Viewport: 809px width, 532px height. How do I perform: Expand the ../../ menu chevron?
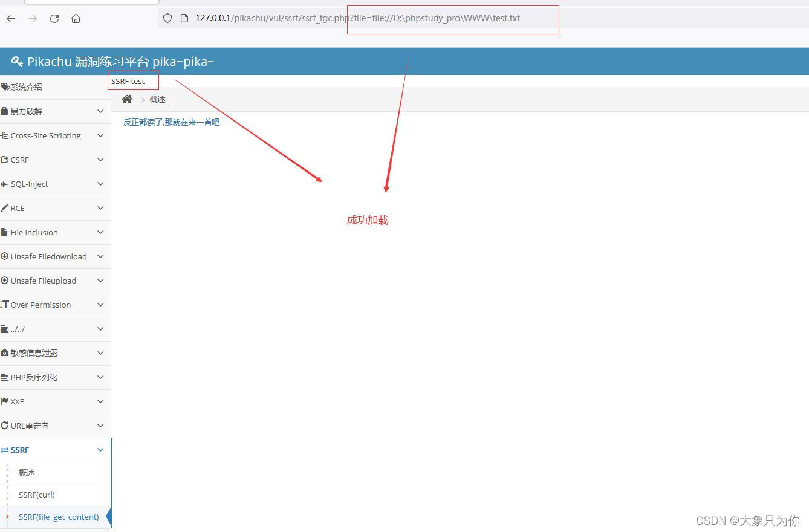coord(100,329)
